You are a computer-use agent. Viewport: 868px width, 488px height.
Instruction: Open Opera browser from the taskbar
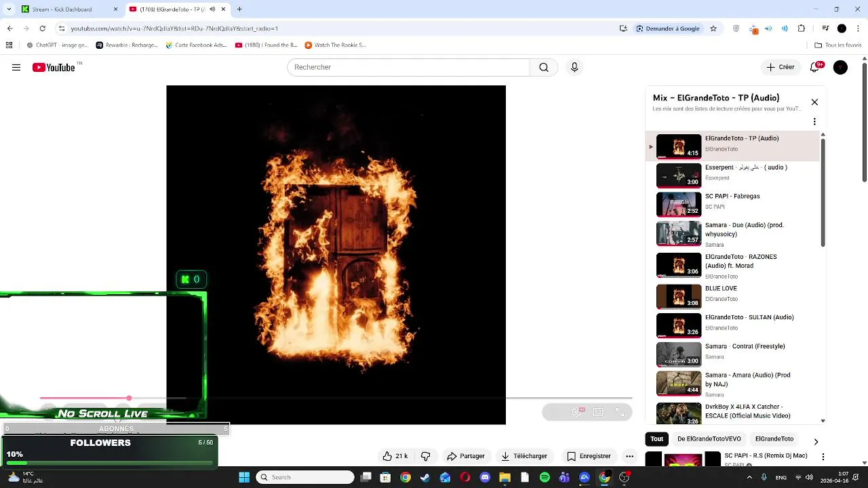465,477
